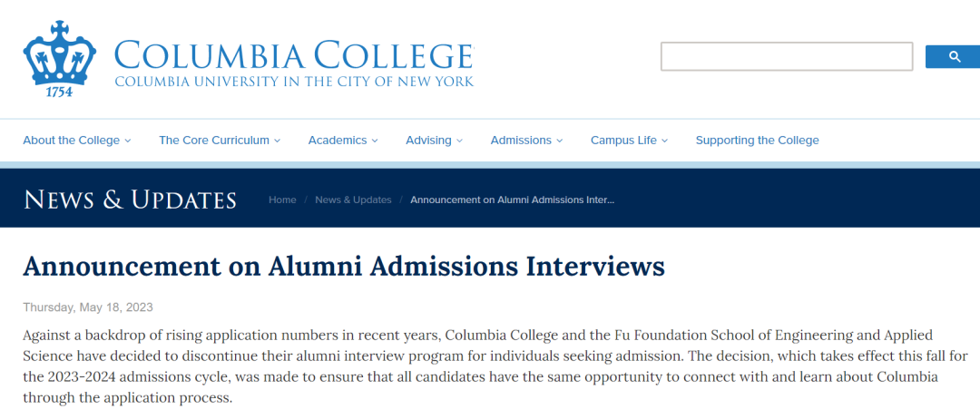Open the Advising menu chevron

pos(460,141)
